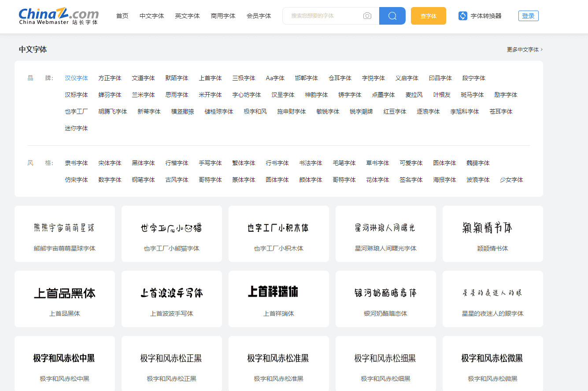The height and width of the screenshot is (391, 588).
Task: Open the 颖颖情书体 font preview
Action: [493, 234]
